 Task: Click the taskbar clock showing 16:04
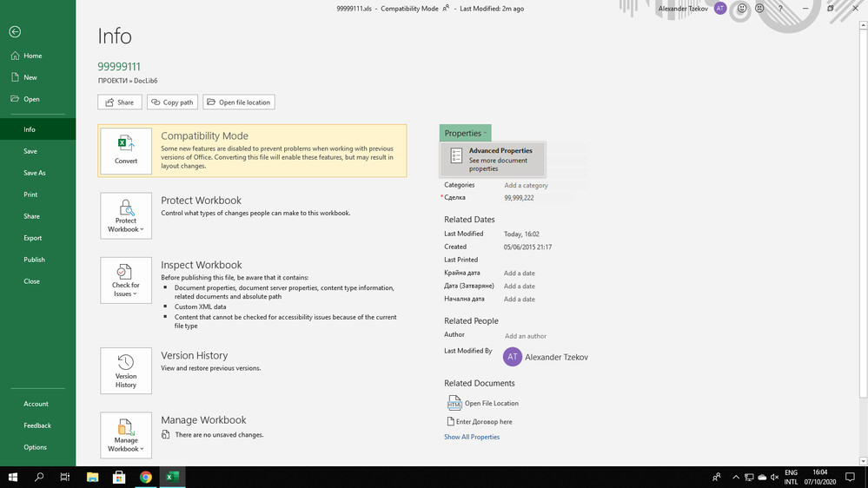point(820,477)
